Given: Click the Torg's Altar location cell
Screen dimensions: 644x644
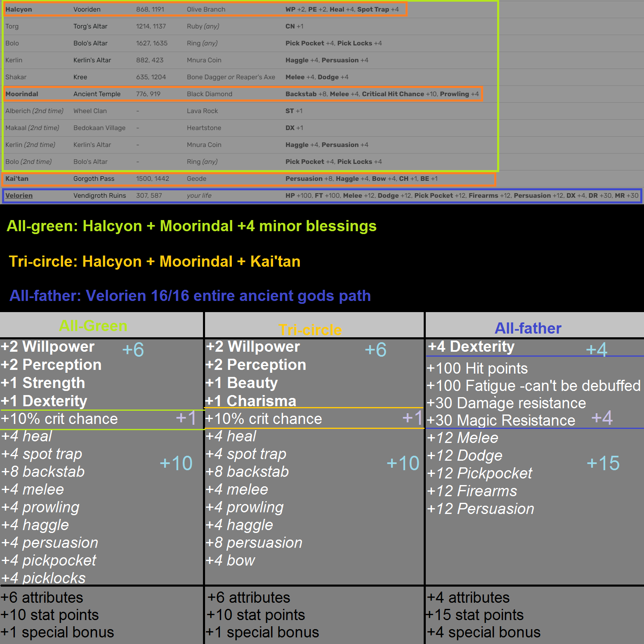Looking at the screenshot, I should (x=90, y=26).
